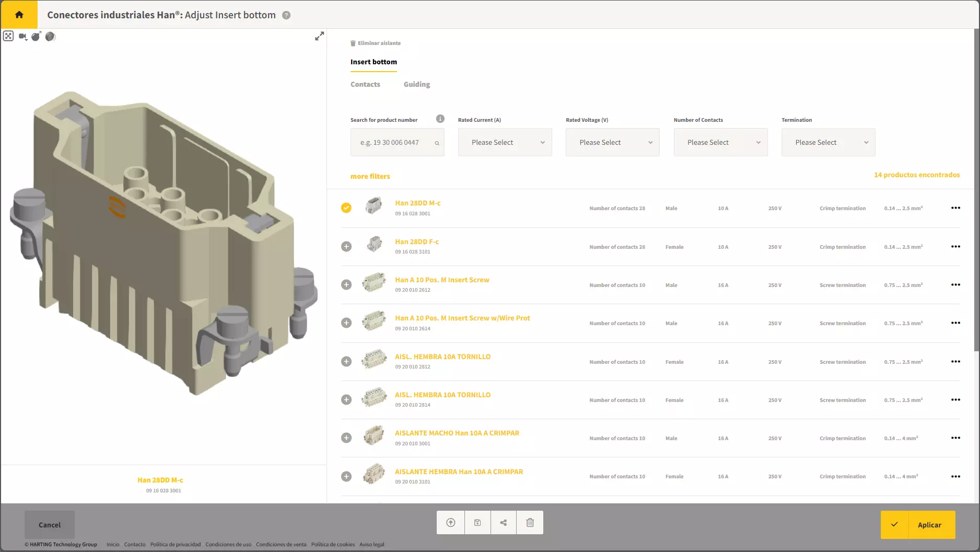The image size is (980, 552).
Task: Open Han 28DD M-c product link
Action: point(418,203)
